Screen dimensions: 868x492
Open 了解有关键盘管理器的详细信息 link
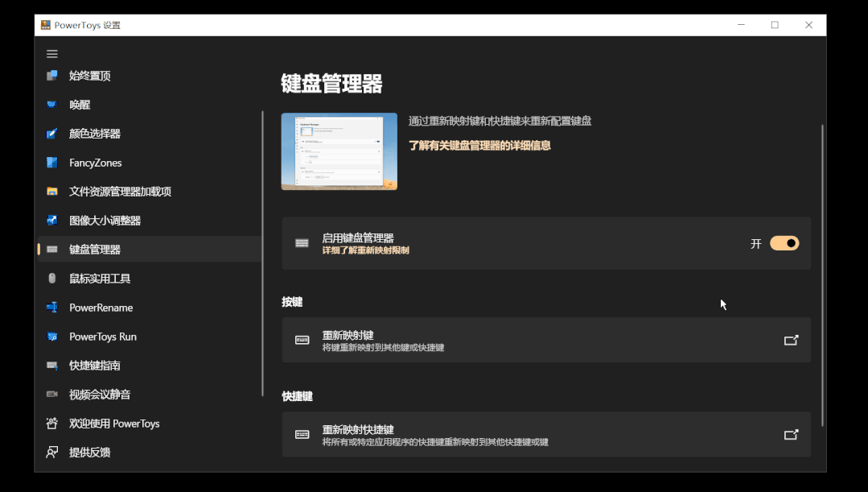(x=479, y=146)
